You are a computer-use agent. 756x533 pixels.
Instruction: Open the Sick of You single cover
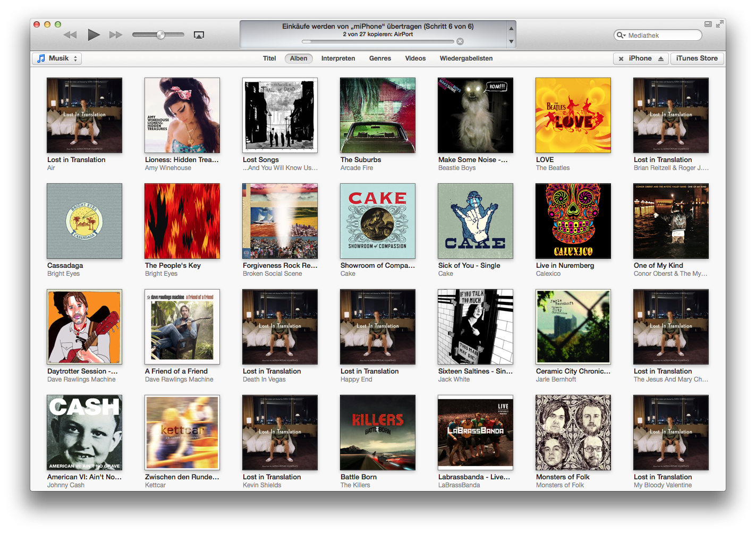475,221
